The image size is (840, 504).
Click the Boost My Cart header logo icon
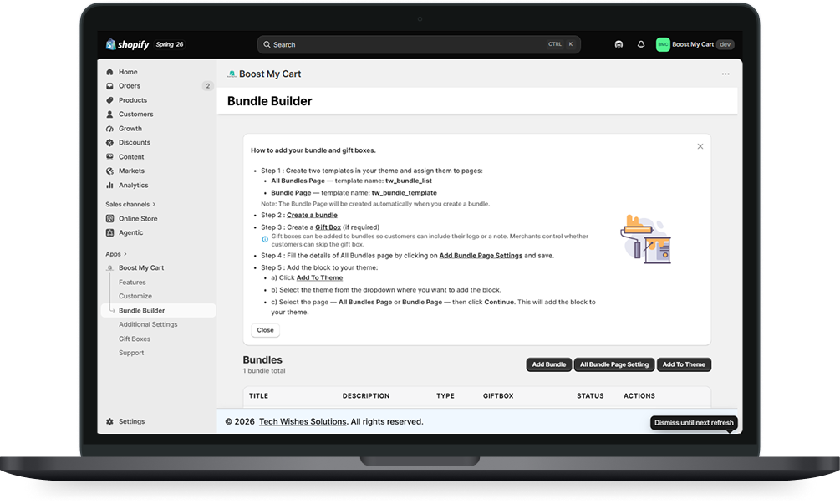pyautogui.click(x=232, y=74)
